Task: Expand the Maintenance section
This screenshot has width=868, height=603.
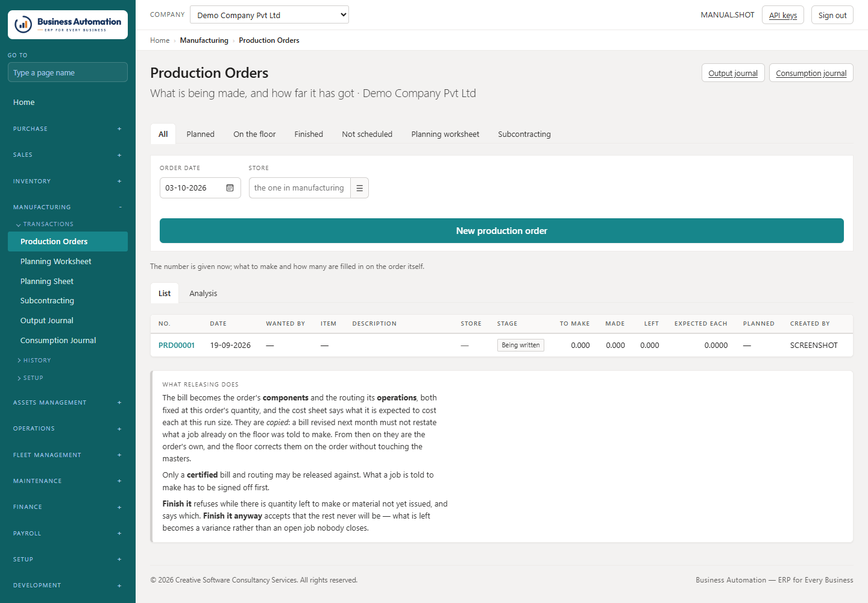Action: tap(68, 481)
